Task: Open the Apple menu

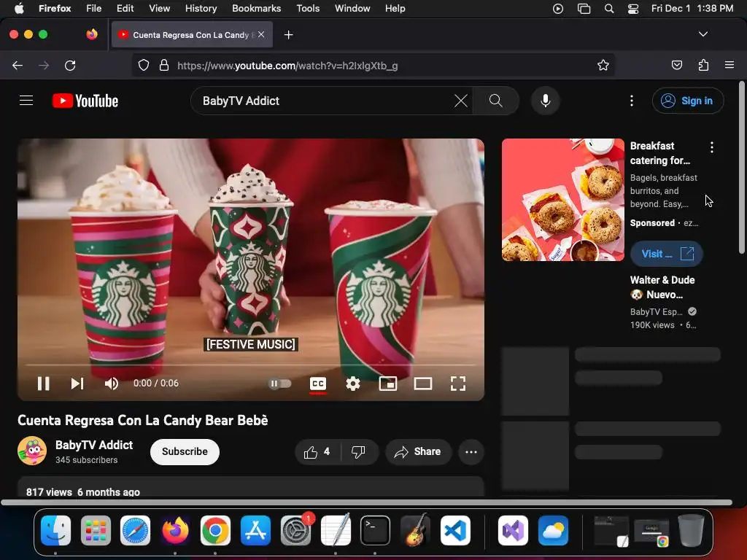Action: 19,8
